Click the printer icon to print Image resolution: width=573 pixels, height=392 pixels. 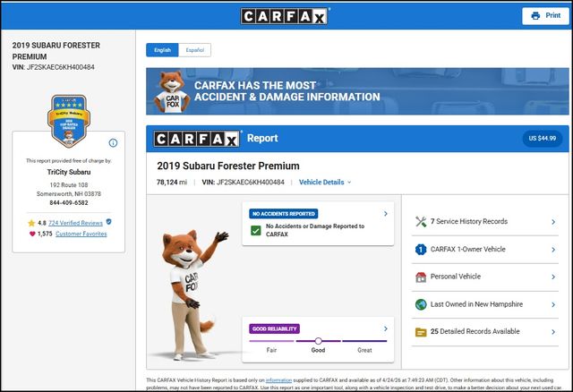pyautogui.click(x=535, y=15)
